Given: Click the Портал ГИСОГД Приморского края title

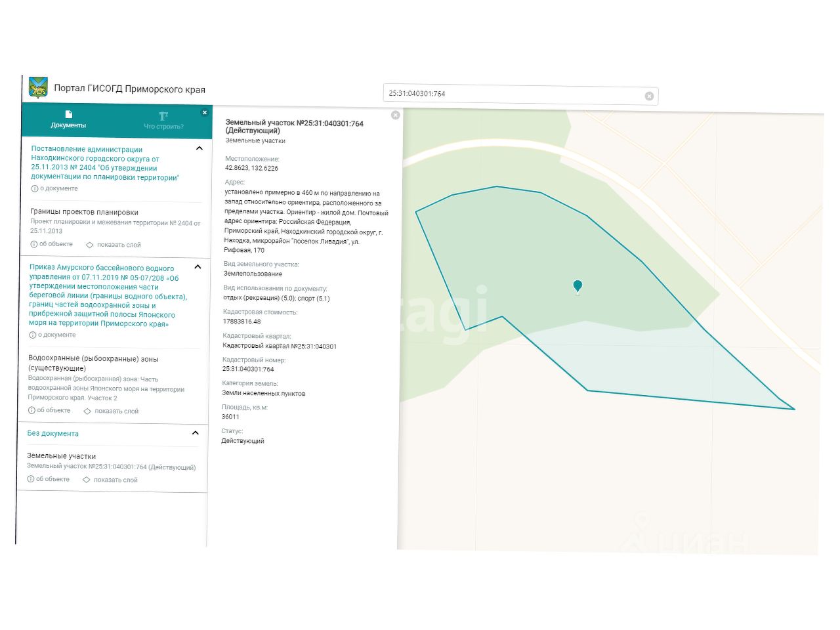Looking at the screenshot, I should point(129,89).
